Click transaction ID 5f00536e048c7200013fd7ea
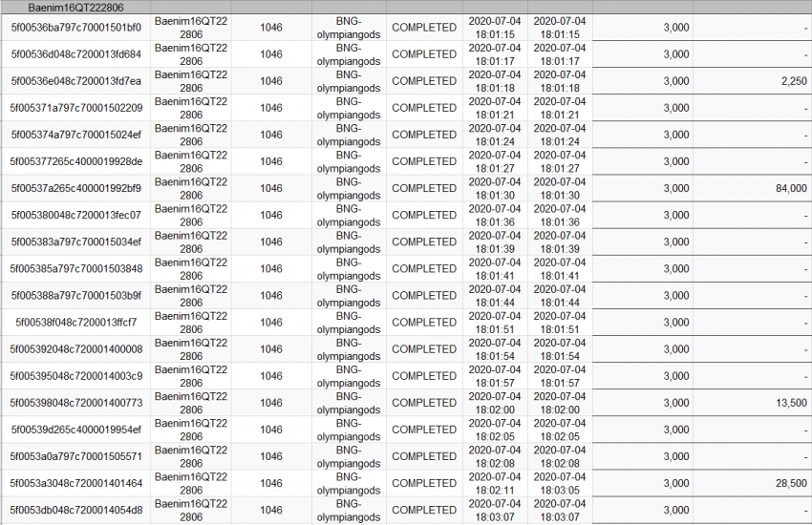812x525 pixels. click(x=75, y=81)
